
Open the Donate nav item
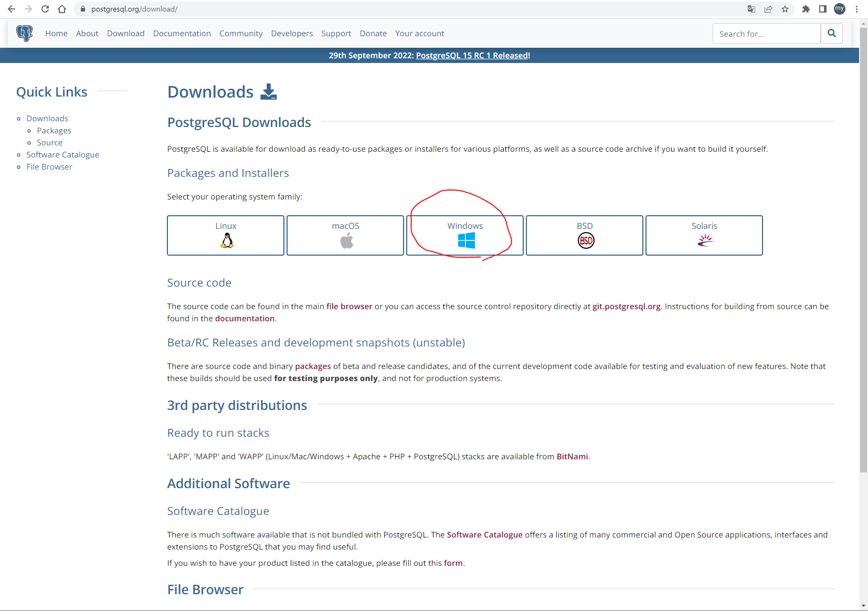click(373, 34)
